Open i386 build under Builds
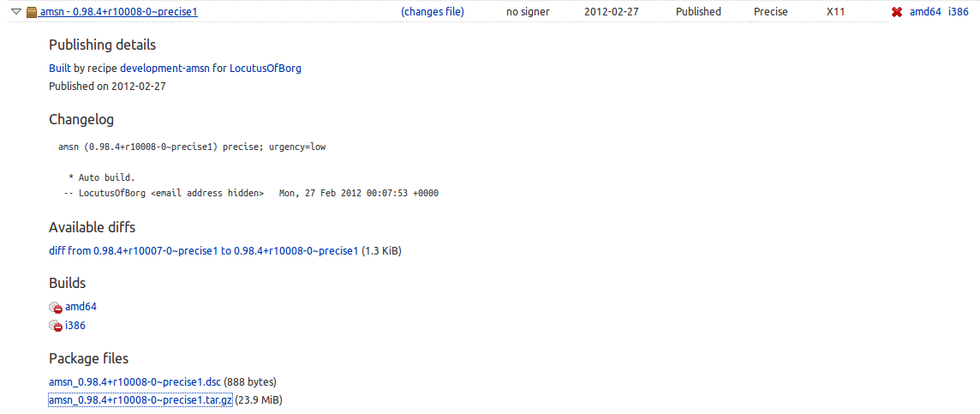Screen dimensions: 980x414 click(75, 325)
